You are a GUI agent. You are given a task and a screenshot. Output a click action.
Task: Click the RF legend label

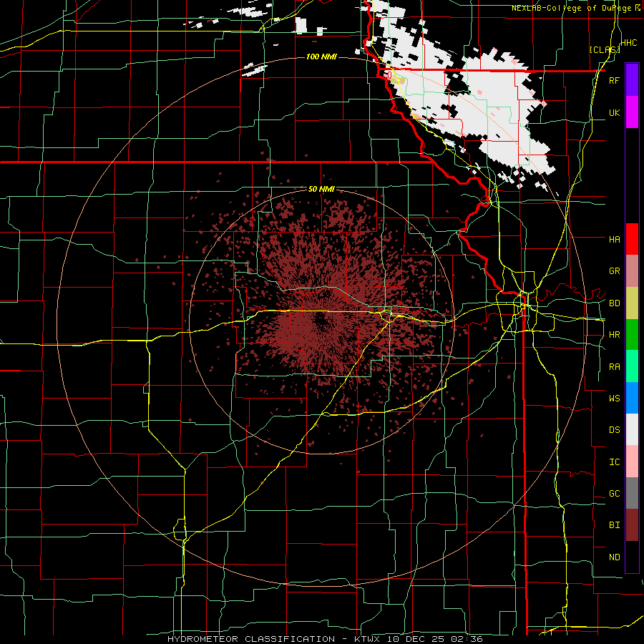(x=614, y=80)
